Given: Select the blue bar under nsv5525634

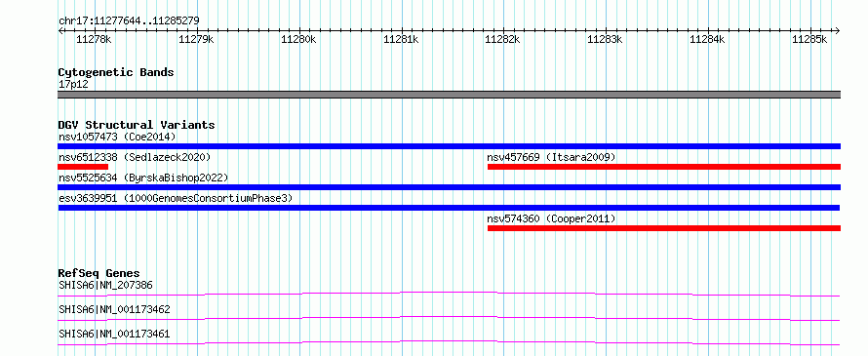Looking at the screenshot, I should pyautogui.click(x=449, y=187).
